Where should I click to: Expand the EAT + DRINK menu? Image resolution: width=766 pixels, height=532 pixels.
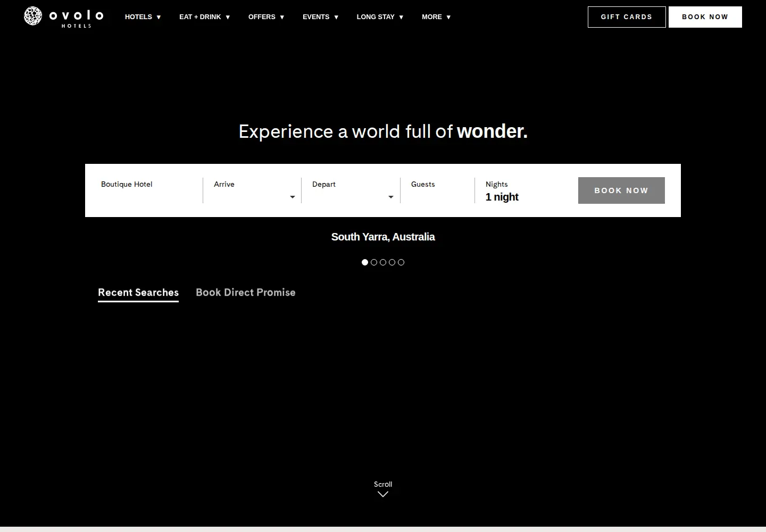pyautogui.click(x=204, y=17)
